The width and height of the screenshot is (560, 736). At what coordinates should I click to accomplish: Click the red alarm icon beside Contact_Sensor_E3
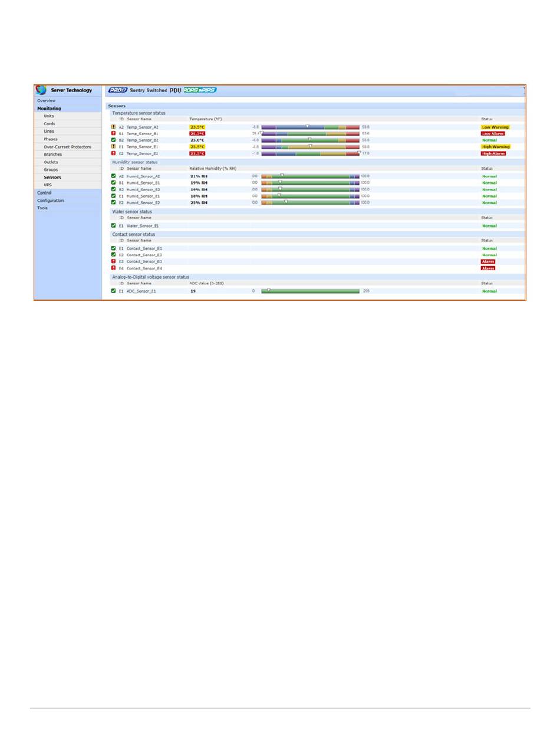113,261
